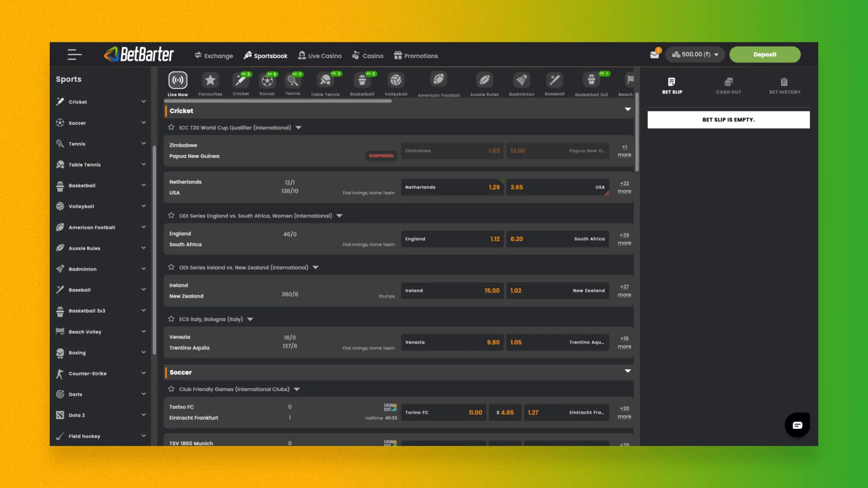Viewport: 868px width, 488px height.
Task: Bet on Netherlands at 1.29
Action: [x=453, y=187]
